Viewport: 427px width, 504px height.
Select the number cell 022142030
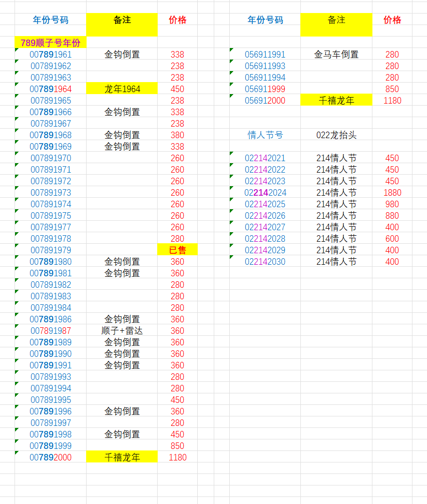265,262
